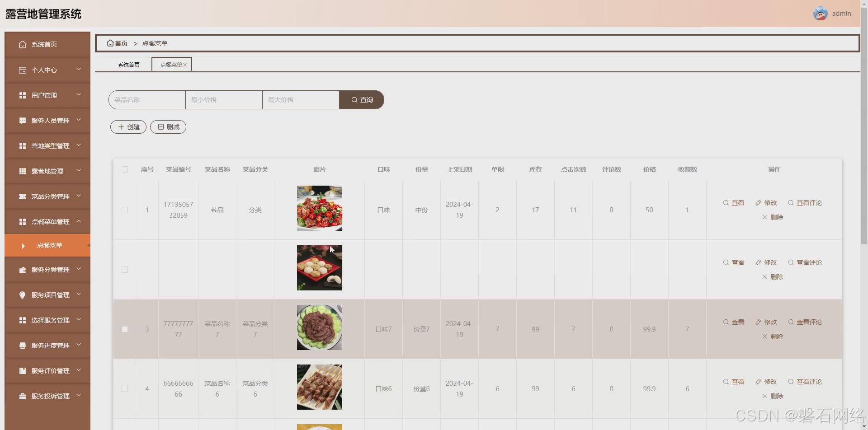Image resolution: width=868 pixels, height=430 pixels.
Task: Click the home icon in the breadcrumb
Action: tap(110, 43)
